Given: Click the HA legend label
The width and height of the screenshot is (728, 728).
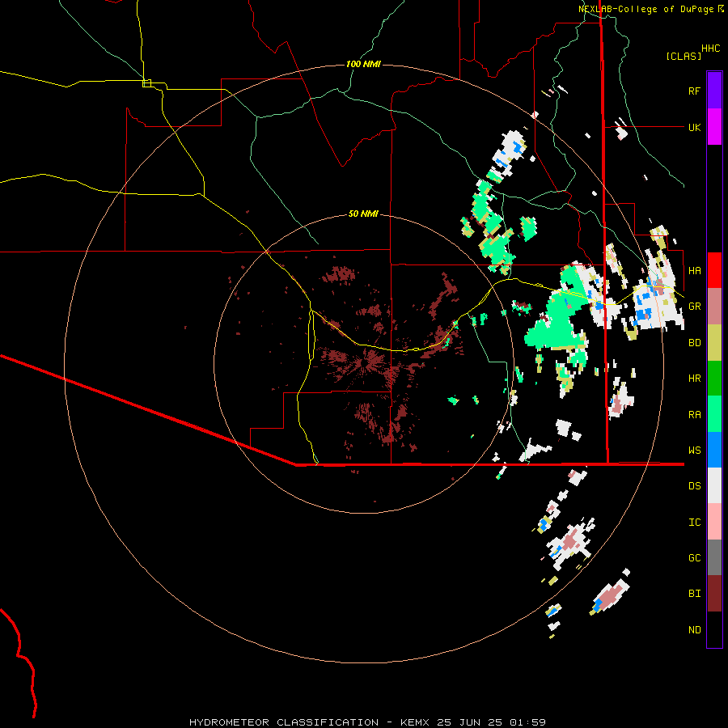Looking at the screenshot, I should [694, 270].
